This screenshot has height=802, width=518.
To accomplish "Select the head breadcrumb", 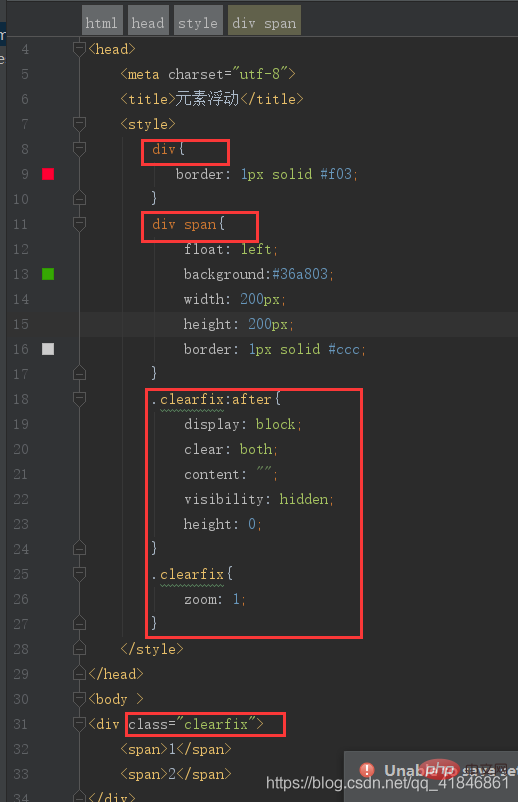I will 148,20.
